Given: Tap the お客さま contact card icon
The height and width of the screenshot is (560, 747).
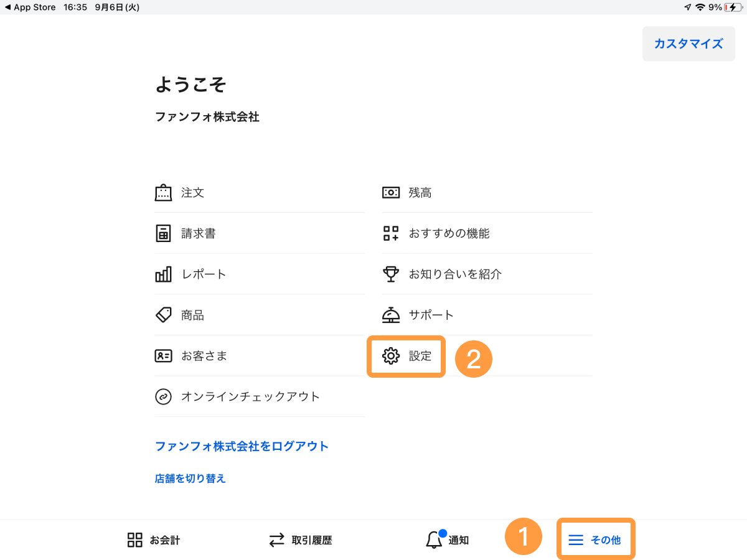Looking at the screenshot, I should click(163, 356).
